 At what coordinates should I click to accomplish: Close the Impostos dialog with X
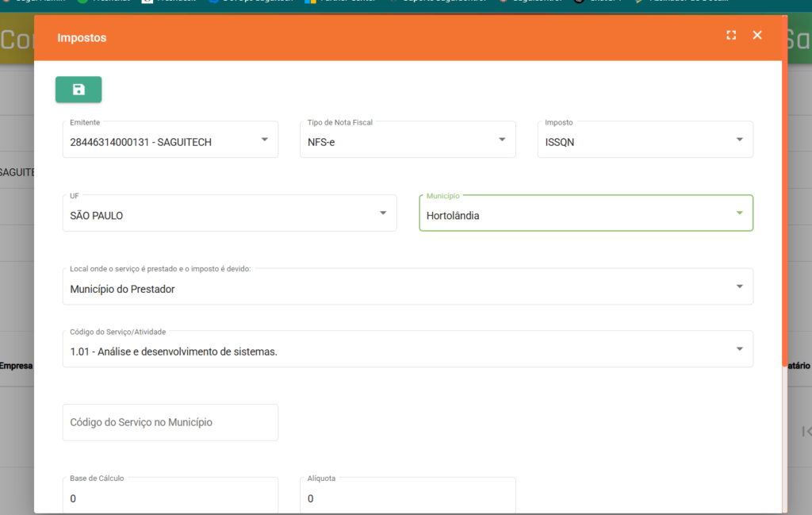tap(757, 35)
